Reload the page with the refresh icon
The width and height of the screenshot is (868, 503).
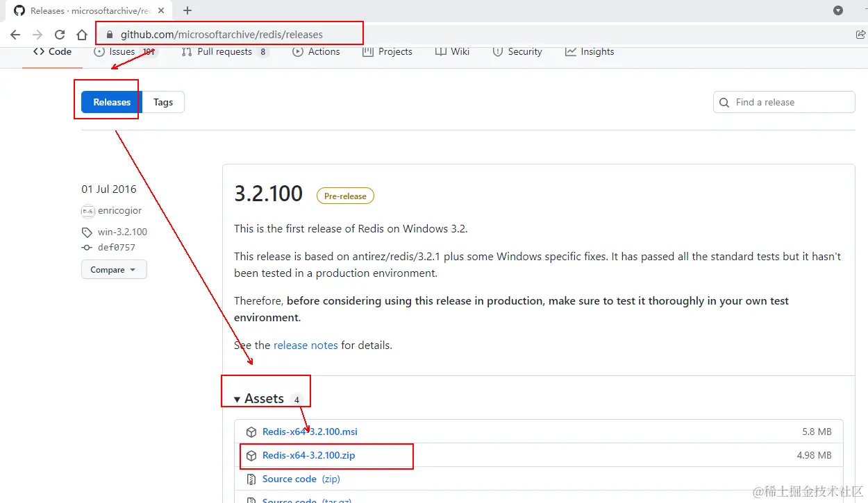tap(60, 35)
